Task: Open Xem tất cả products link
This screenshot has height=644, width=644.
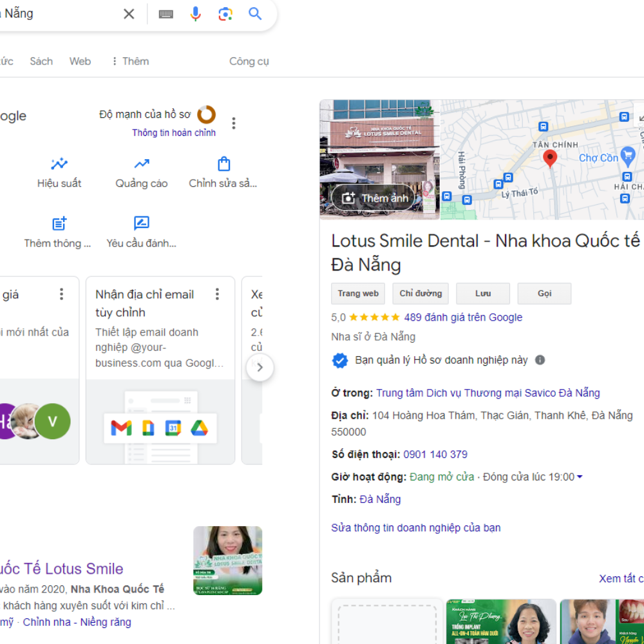Action: 621,579
